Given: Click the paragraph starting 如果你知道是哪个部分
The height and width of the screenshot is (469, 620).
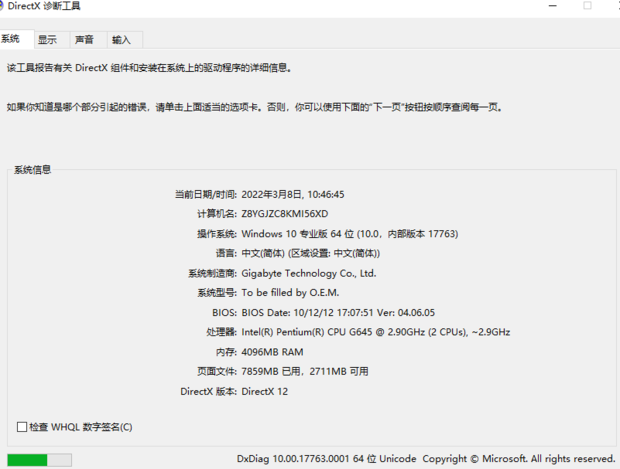Looking at the screenshot, I should pyautogui.click(x=254, y=107).
